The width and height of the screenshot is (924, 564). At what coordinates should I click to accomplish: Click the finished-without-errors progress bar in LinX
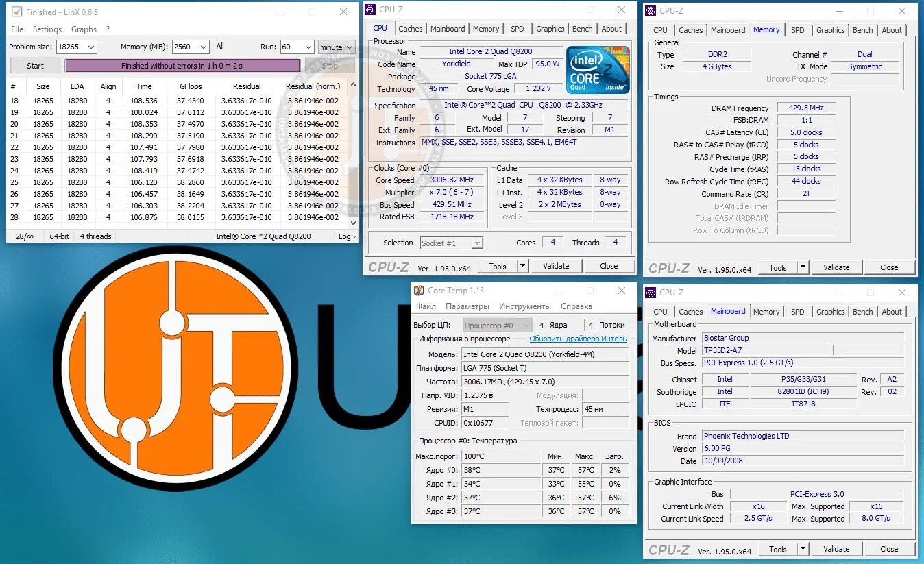click(182, 66)
